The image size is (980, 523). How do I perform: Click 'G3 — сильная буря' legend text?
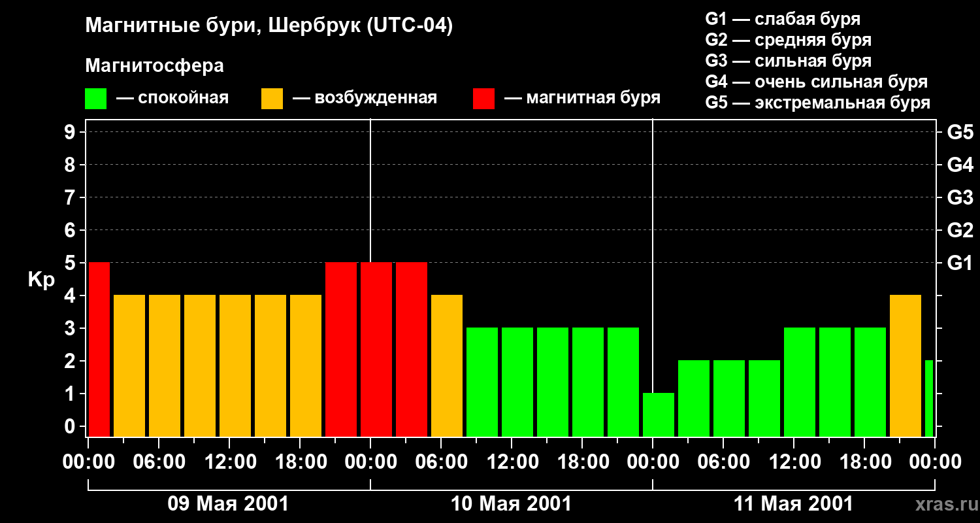[788, 61]
